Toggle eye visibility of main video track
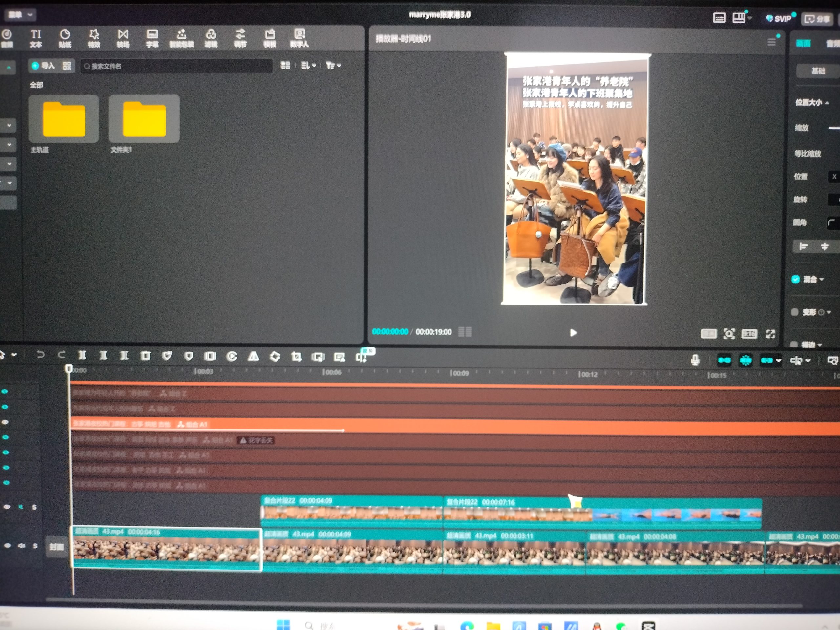840x630 pixels. click(7, 545)
